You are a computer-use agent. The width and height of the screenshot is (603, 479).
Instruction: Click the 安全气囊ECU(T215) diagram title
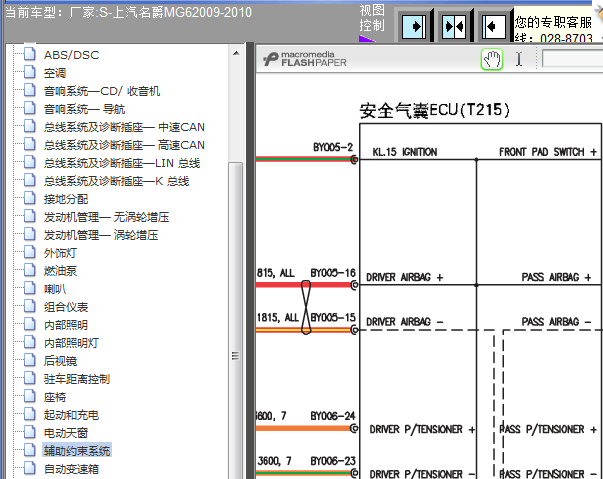435,111
